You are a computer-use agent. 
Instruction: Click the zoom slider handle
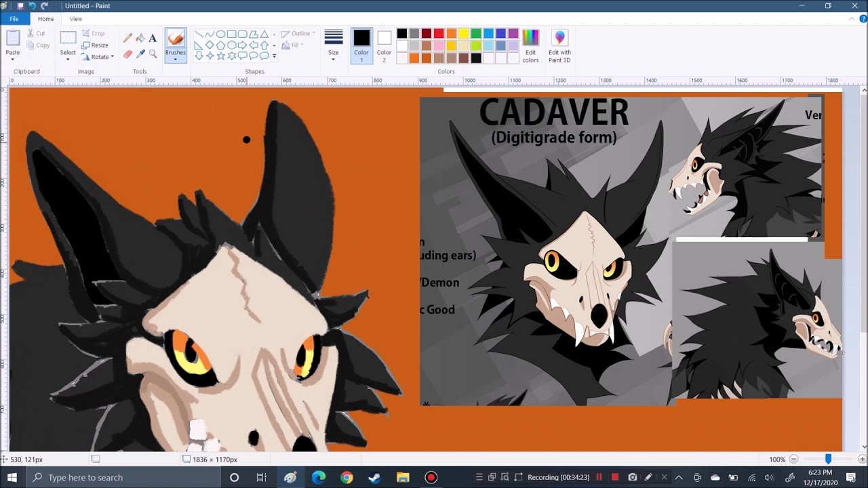[828, 460]
